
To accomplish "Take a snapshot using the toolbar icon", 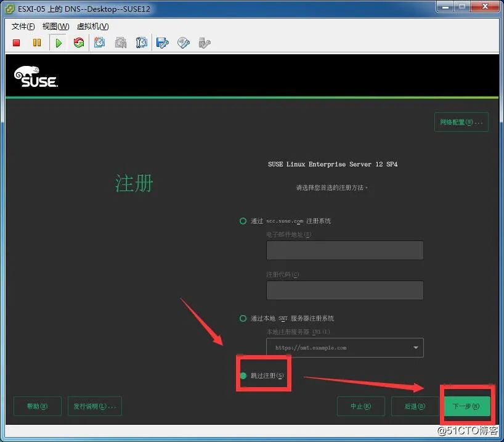I will [x=99, y=43].
